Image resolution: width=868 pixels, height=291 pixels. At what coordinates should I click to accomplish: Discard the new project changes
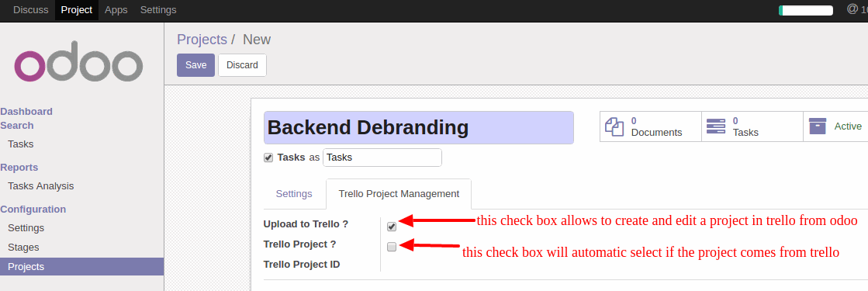pos(243,65)
